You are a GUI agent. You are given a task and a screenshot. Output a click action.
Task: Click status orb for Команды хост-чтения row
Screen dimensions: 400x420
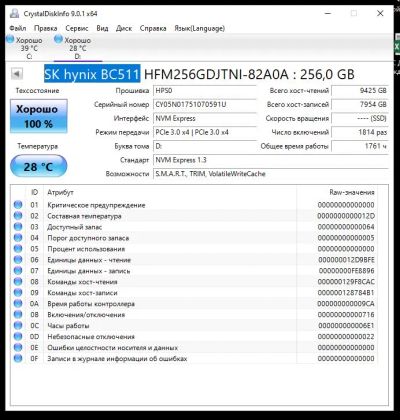coord(18,282)
